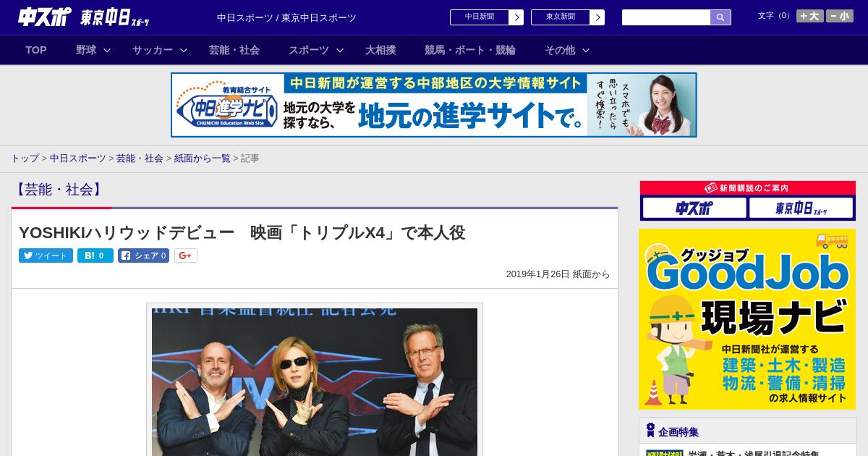Click the header text 中日スポーツ / 東京中日スポーツ
Viewport: 868px width, 456px height.
(286, 18)
